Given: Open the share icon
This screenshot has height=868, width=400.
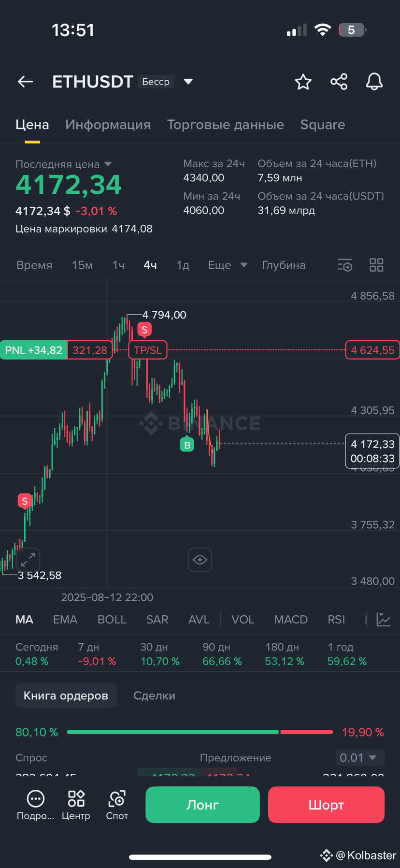Looking at the screenshot, I should pyautogui.click(x=339, y=82).
